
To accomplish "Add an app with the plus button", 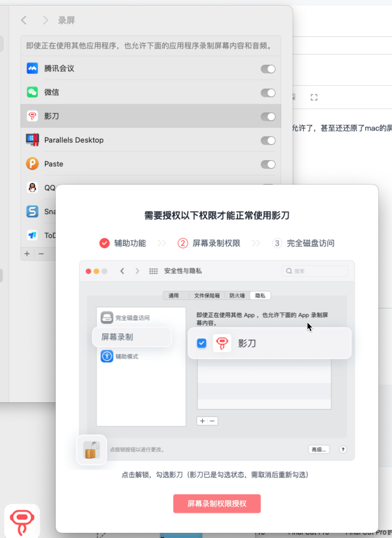I will coord(27,254).
